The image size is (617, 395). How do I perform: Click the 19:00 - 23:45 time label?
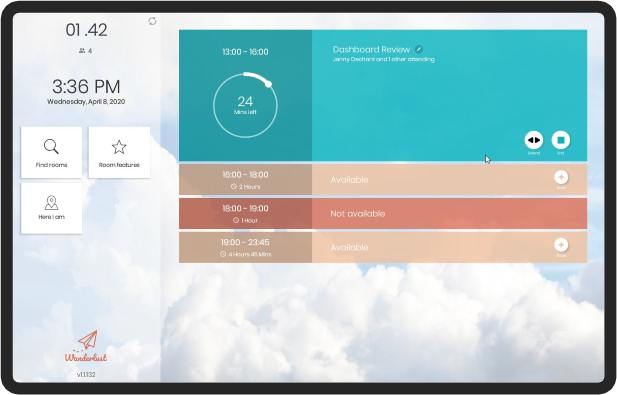coord(246,242)
